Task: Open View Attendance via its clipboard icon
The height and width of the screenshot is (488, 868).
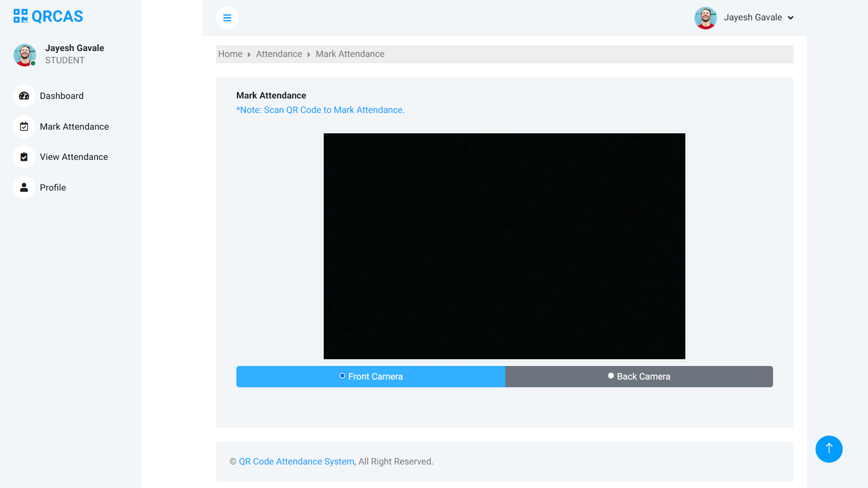Action: point(24,157)
